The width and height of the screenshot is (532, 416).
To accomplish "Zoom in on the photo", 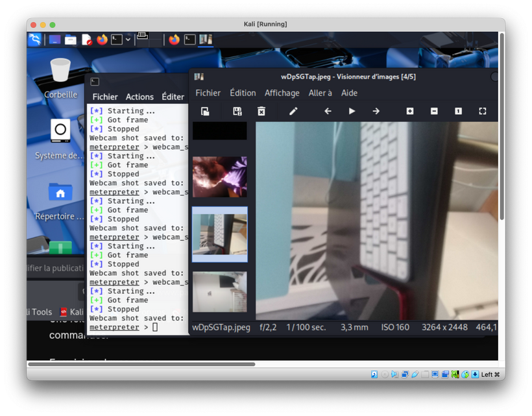I will click(x=411, y=111).
